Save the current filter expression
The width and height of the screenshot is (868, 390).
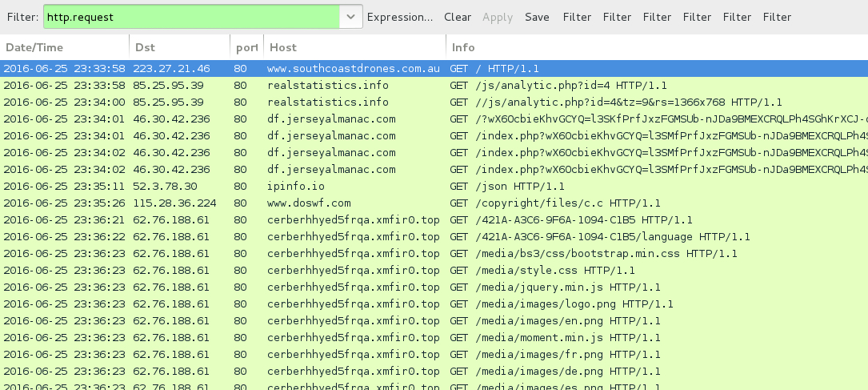pos(537,17)
